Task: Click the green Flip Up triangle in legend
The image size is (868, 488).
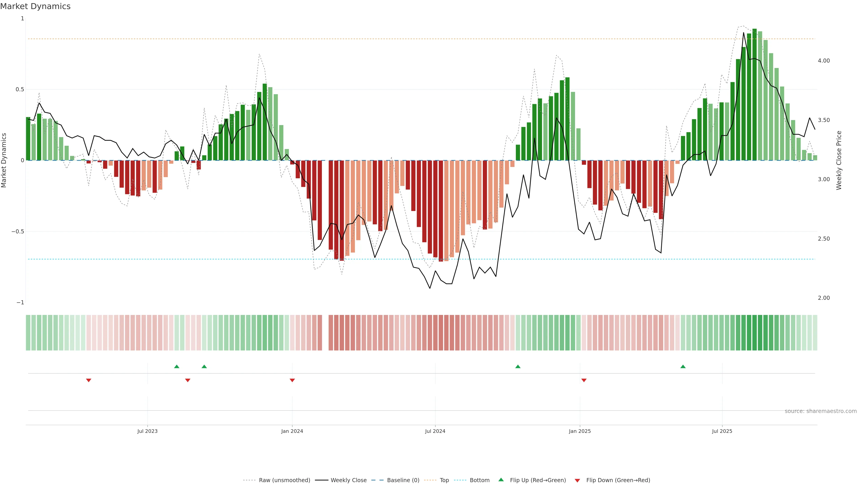Action: pos(501,480)
